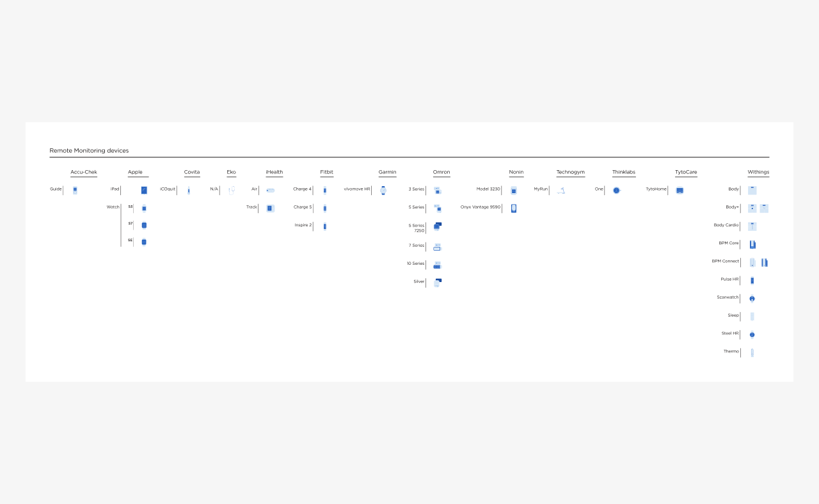Click the Garmin vívomove HR watch icon
819x504 pixels.
383,190
